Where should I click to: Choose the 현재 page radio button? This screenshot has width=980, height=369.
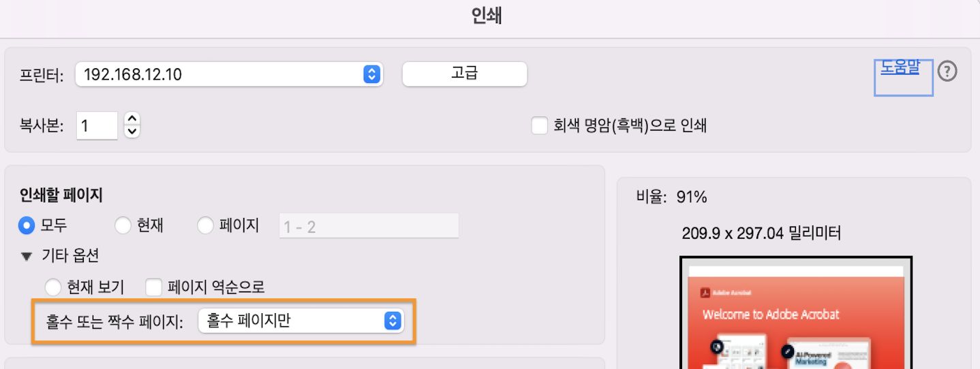pyautogui.click(x=123, y=225)
